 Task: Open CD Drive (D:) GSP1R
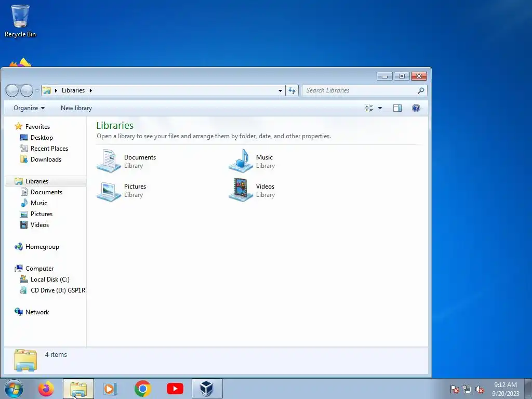57,290
